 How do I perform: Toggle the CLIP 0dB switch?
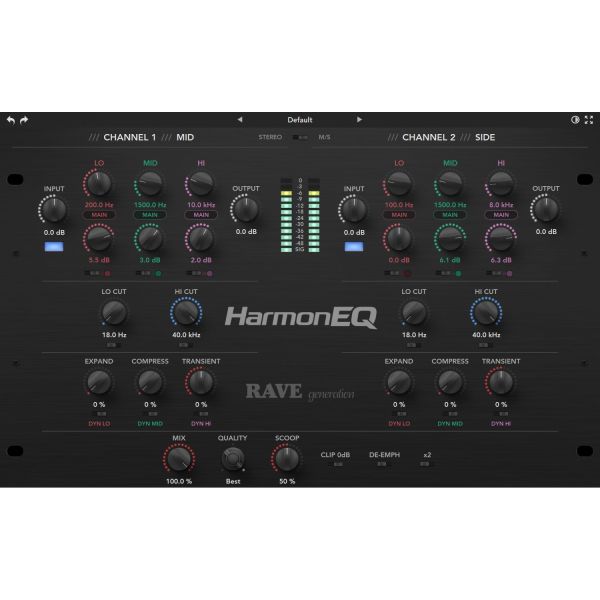336,464
